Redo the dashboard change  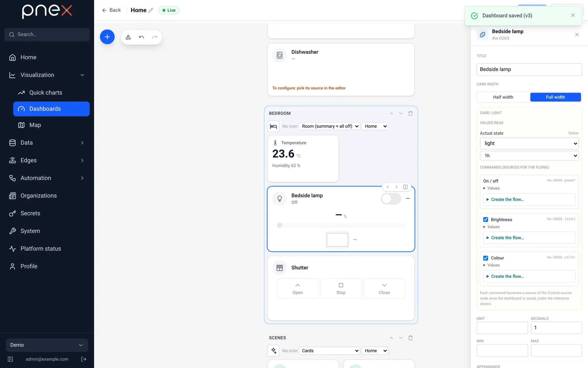(x=155, y=37)
